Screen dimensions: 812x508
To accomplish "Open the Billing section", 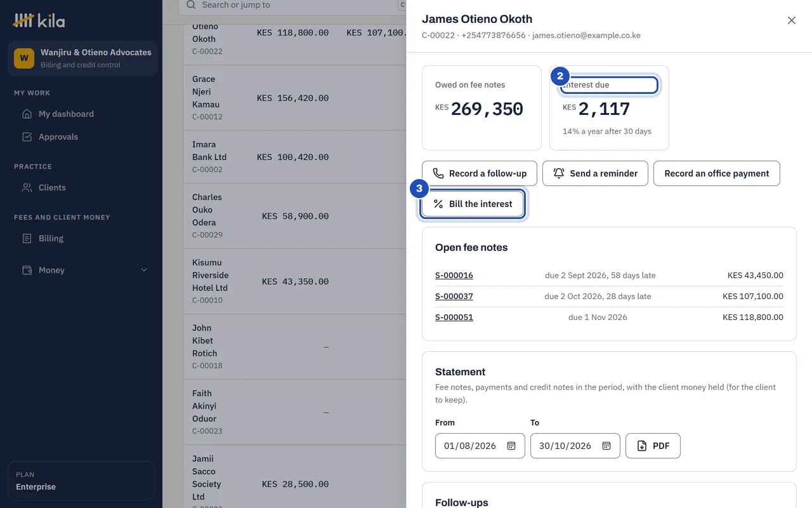I will pos(81,239).
